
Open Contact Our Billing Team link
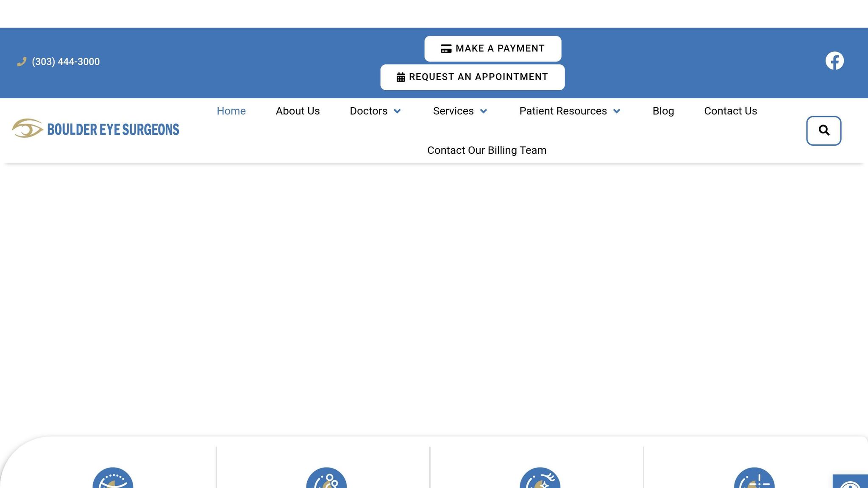click(487, 150)
